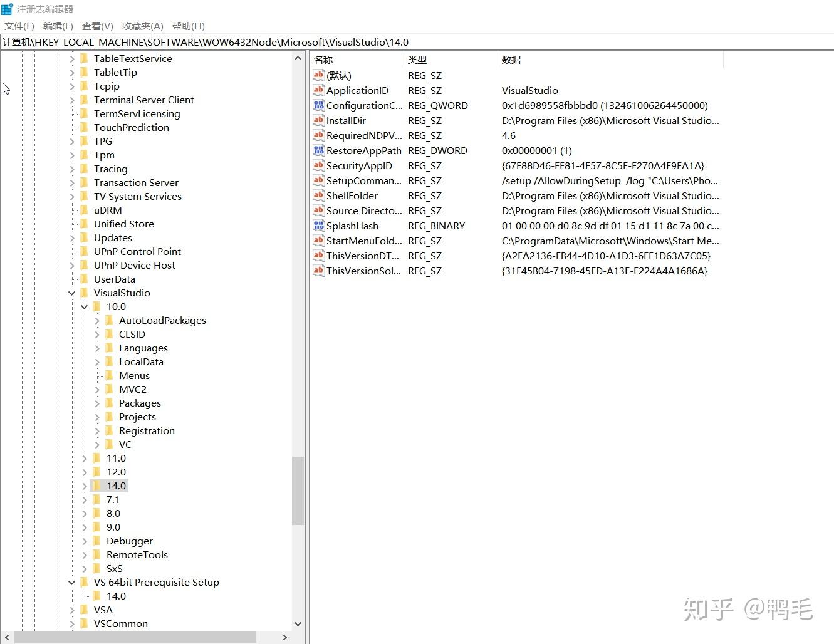Click the REG_QWORD icon beside ConfigurationC...
This screenshot has width=834, height=644.
coord(318,105)
